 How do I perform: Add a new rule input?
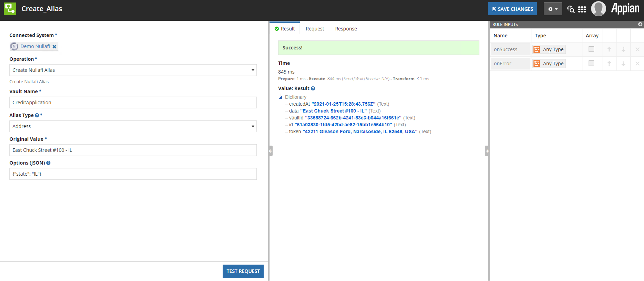pyautogui.click(x=640, y=24)
